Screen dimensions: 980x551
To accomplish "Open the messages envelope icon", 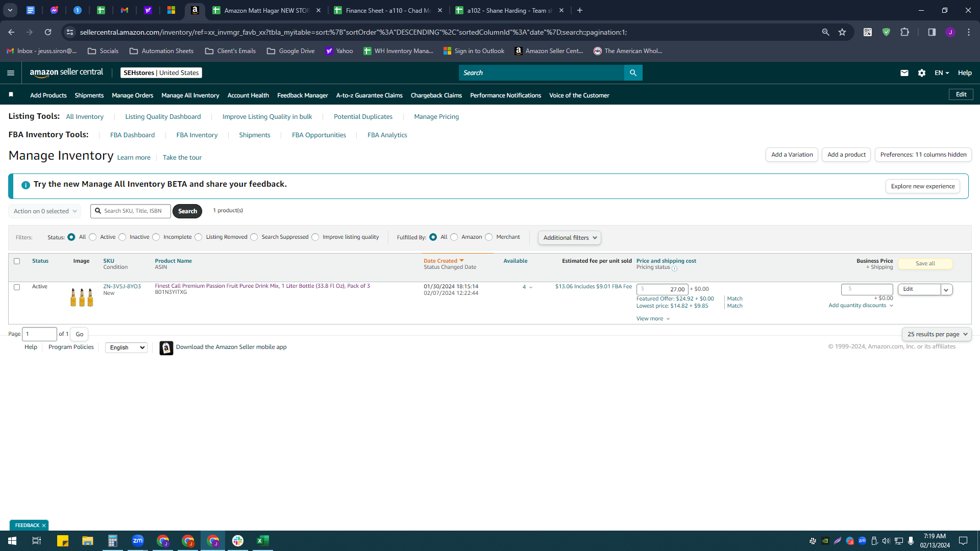I will (904, 73).
